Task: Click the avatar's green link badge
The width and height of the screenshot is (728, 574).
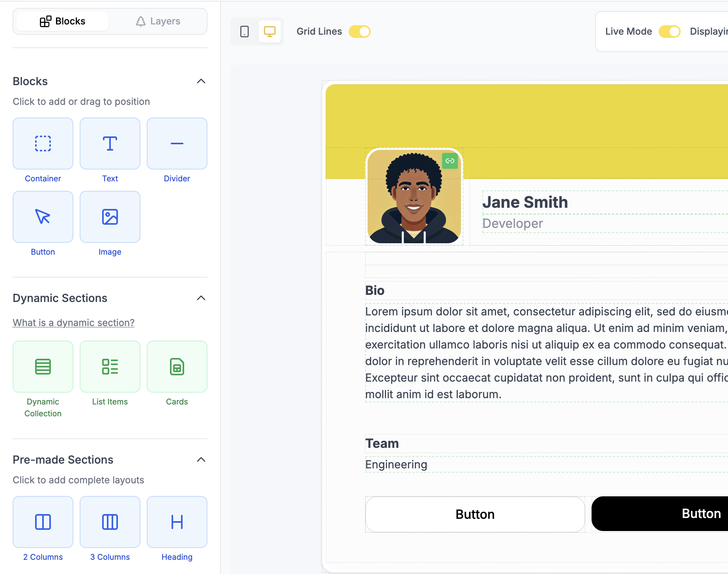Action: [x=450, y=161]
